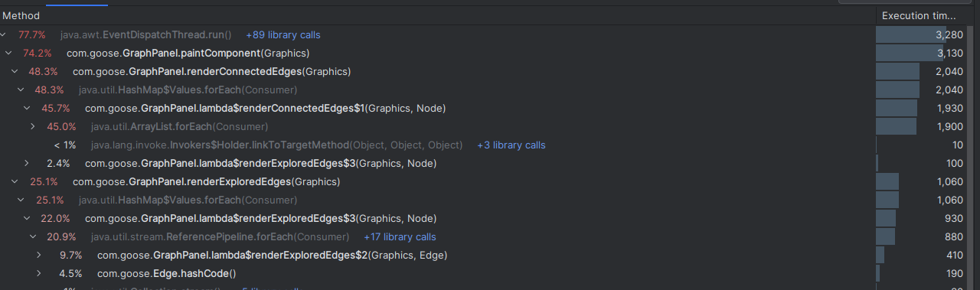This screenshot has width=980, height=290.
Task: Collapse HashMap$Values.forEach under renderExploredEdges
Action: (x=21, y=200)
